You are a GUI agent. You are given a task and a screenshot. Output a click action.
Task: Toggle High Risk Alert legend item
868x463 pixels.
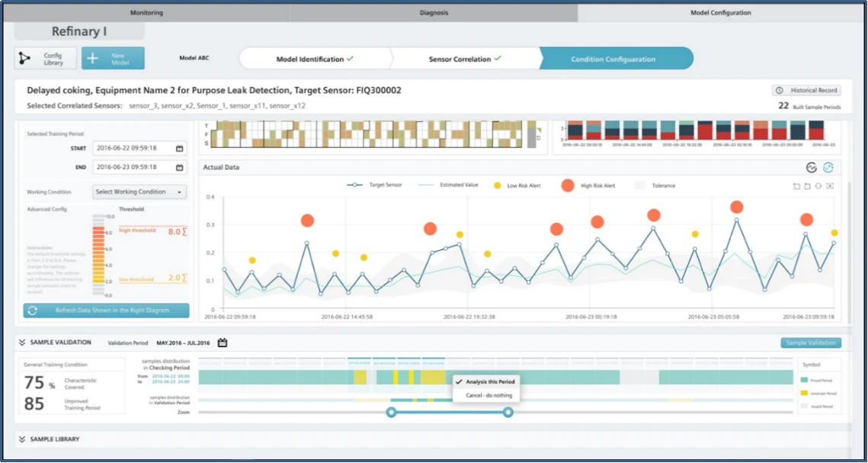pyautogui.click(x=592, y=185)
